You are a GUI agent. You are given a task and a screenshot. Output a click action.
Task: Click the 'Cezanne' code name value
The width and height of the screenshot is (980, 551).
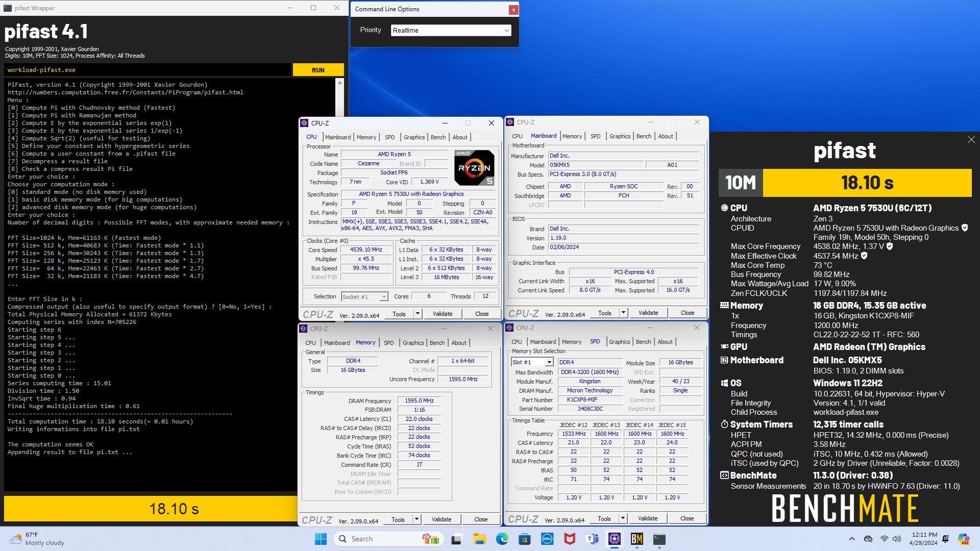(x=369, y=164)
